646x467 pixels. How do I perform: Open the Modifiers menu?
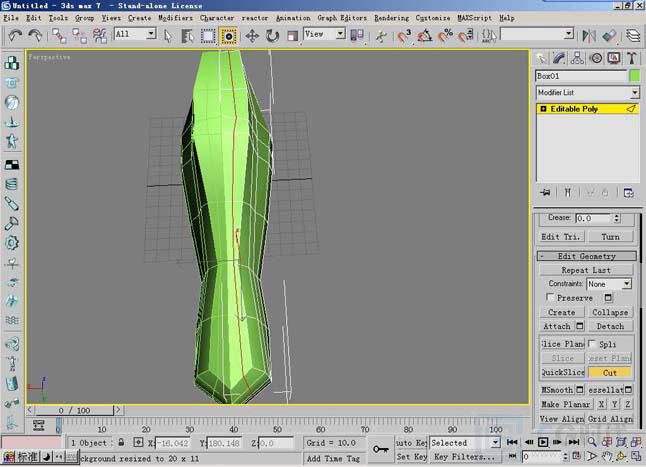[175, 18]
